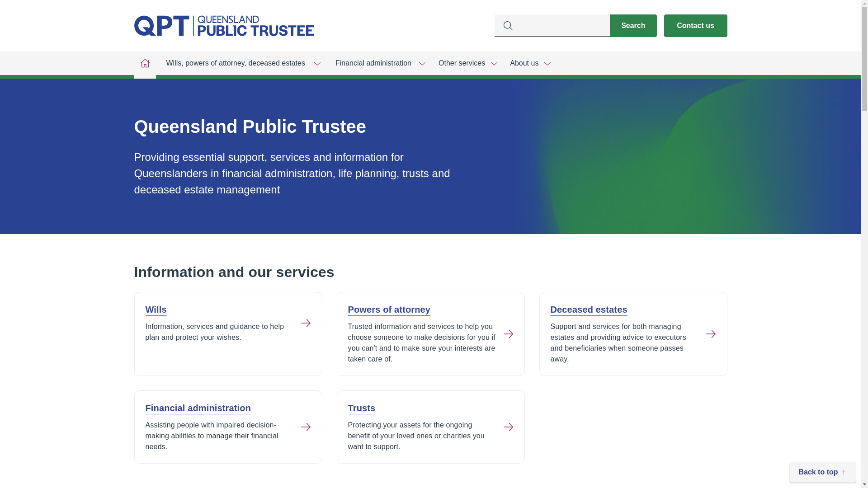This screenshot has height=488, width=868.
Task: Open About us nav menu item
Action: tap(524, 63)
